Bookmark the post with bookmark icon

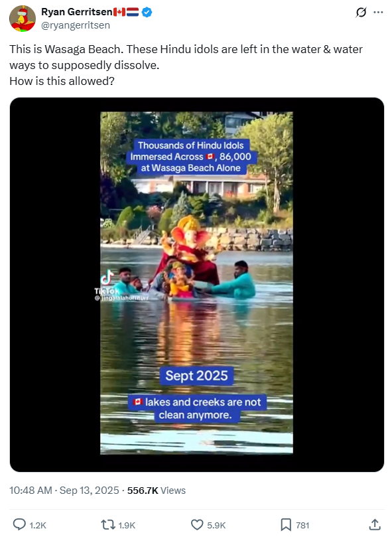[x=285, y=524]
